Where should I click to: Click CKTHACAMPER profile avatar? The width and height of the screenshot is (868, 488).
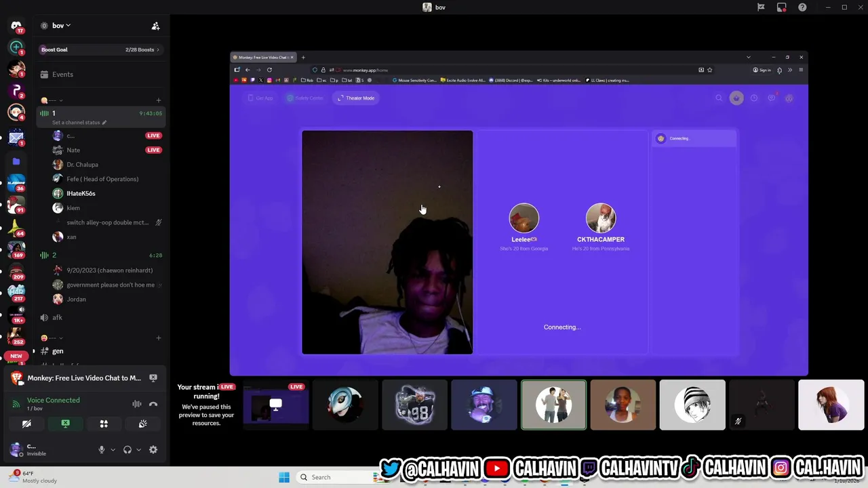601,218
